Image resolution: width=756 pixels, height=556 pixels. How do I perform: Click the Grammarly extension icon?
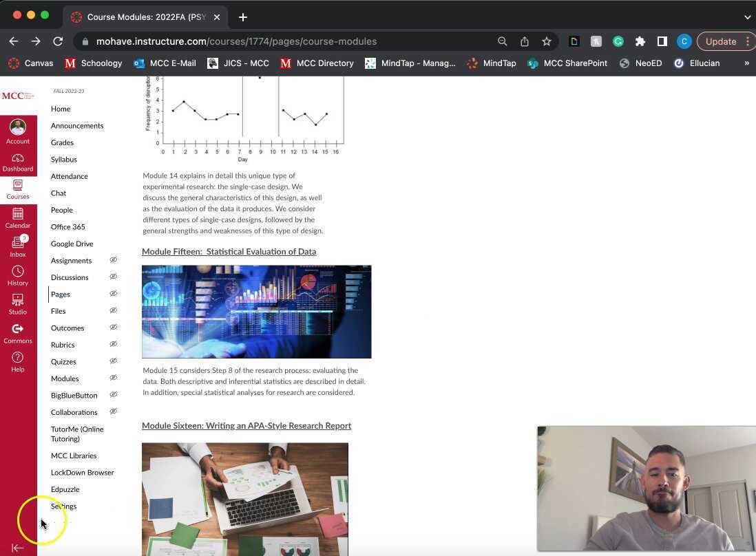[x=618, y=41]
